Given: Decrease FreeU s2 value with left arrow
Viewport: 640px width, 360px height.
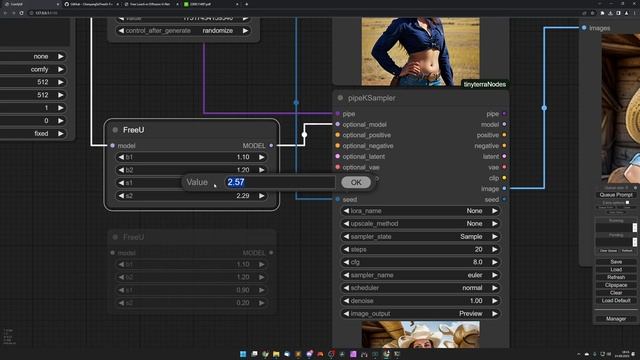Looking at the screenshot, I should click(121, 196).
